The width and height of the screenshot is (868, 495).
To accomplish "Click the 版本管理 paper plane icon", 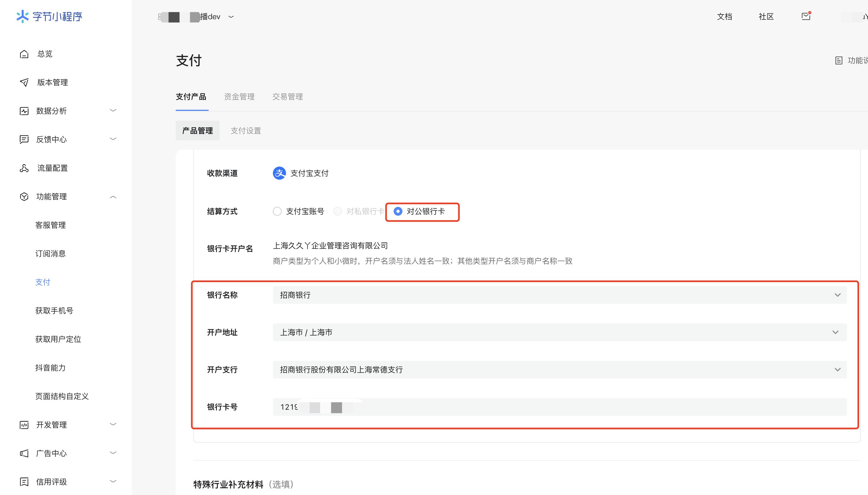I will (x=24, y=82).
